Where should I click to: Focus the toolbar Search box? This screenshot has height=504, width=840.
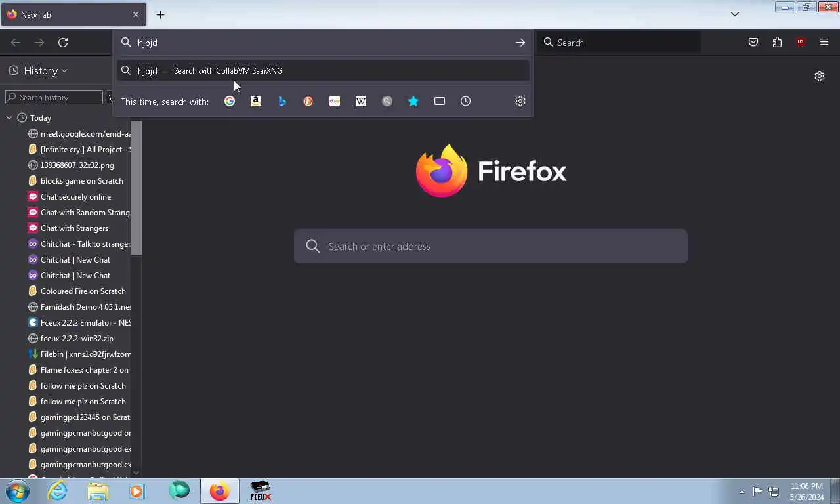(x=619, y=43)
